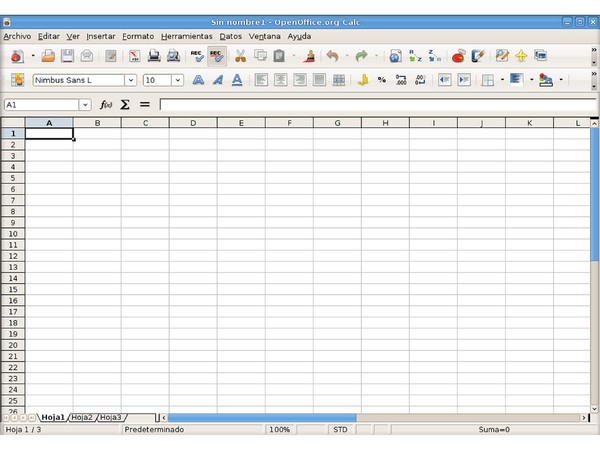This screenshot has height=450, width=600.
Task: Show Draw Functions icon
Action: pos(478,56)
